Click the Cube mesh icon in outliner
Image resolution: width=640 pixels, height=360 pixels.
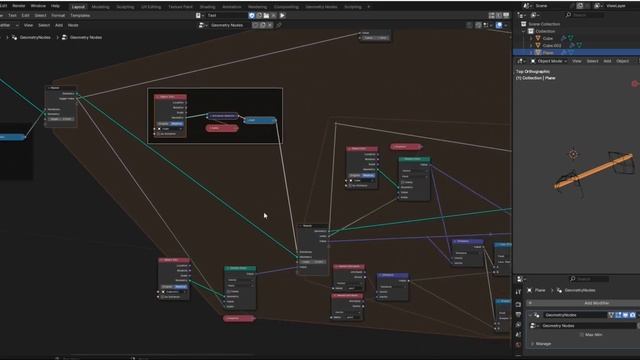(x=538, y=38)
